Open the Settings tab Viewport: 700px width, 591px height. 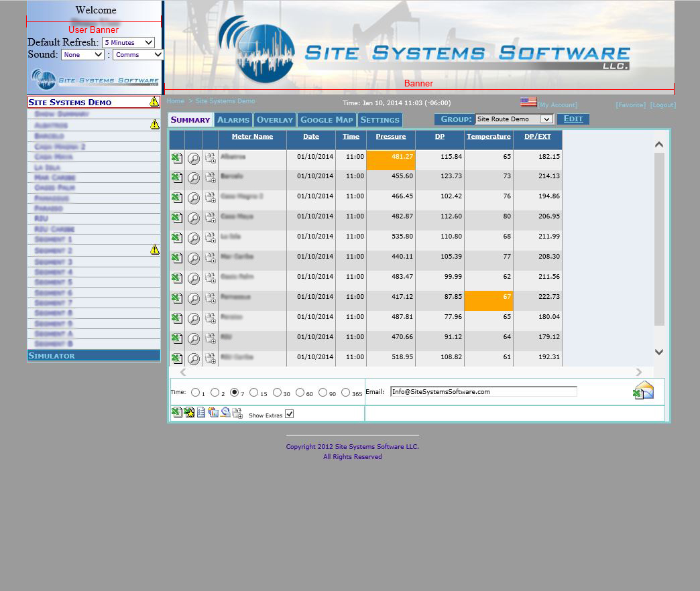click(380, 119)
